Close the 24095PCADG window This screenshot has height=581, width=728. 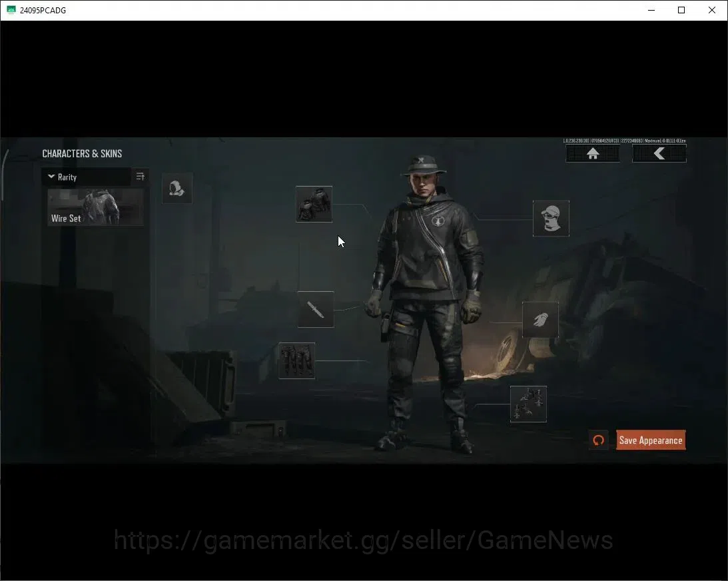coord(712,10)
